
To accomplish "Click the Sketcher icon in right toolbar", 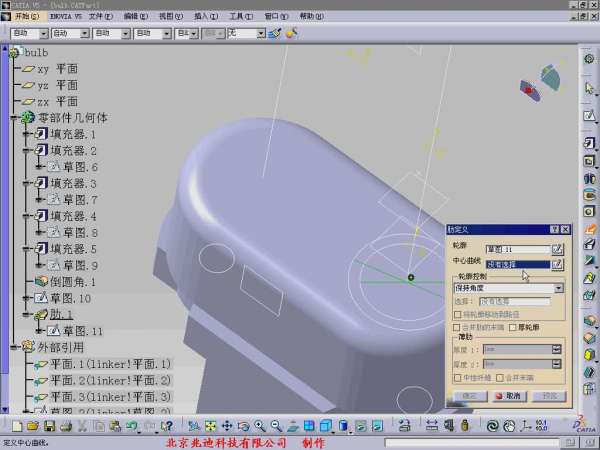I will 589,115.
